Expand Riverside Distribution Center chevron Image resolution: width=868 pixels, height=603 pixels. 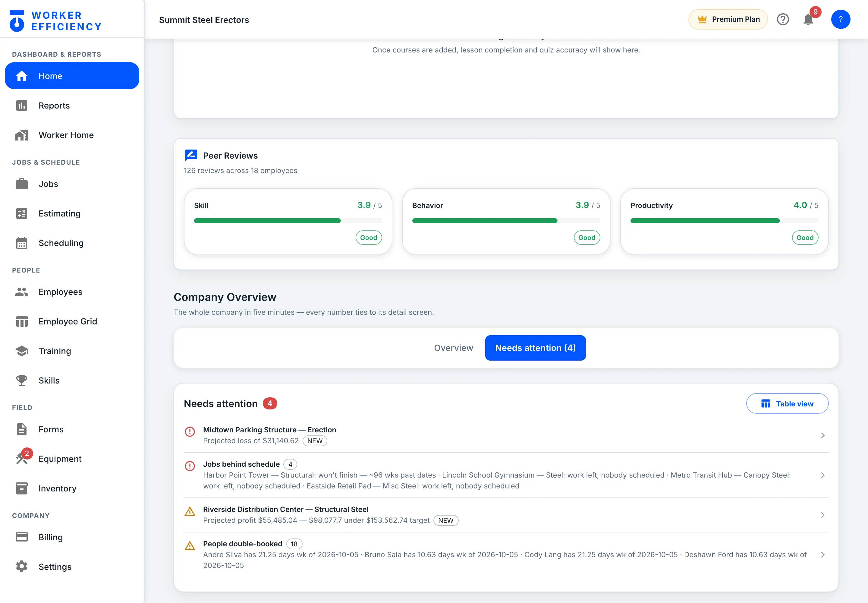pyautogui.click(x=823, y=515)
